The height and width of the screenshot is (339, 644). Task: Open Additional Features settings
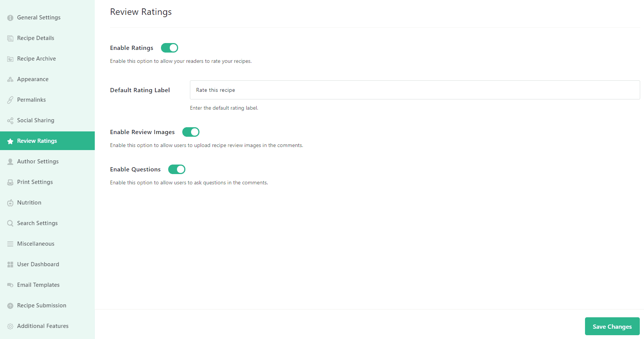tap(47, 326)
